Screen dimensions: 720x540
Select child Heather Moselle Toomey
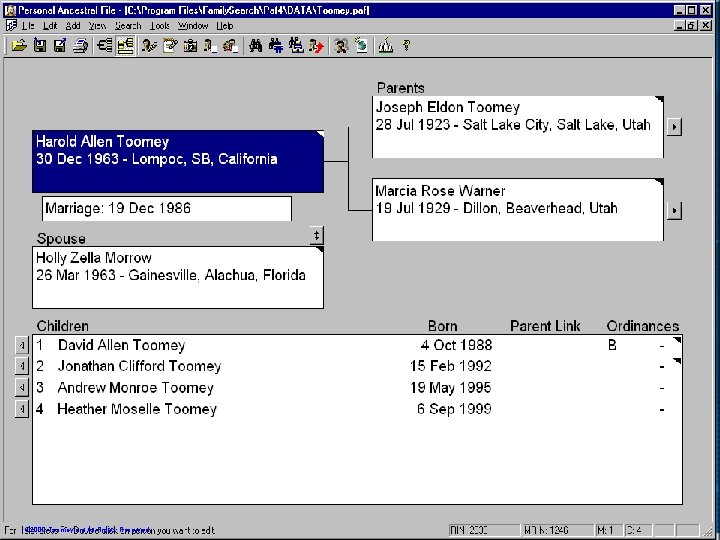(x=137, y=409)
